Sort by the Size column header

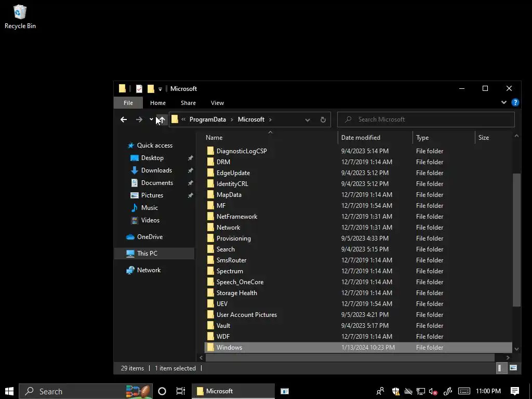click(484, 137)
